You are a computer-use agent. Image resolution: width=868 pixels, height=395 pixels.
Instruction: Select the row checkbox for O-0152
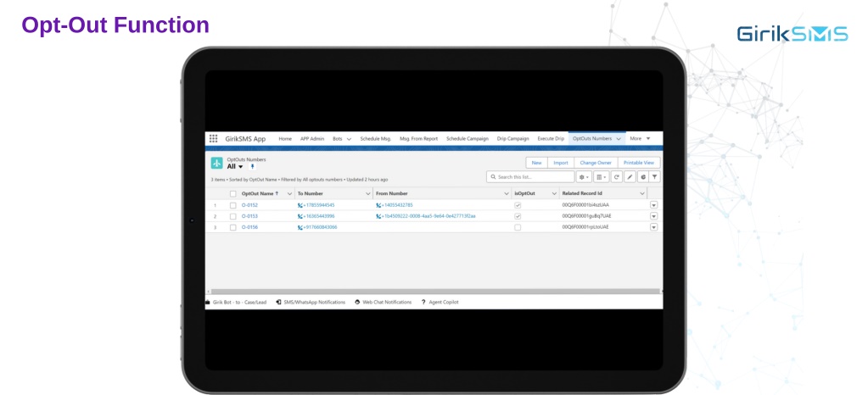click(x=233, y=205)
